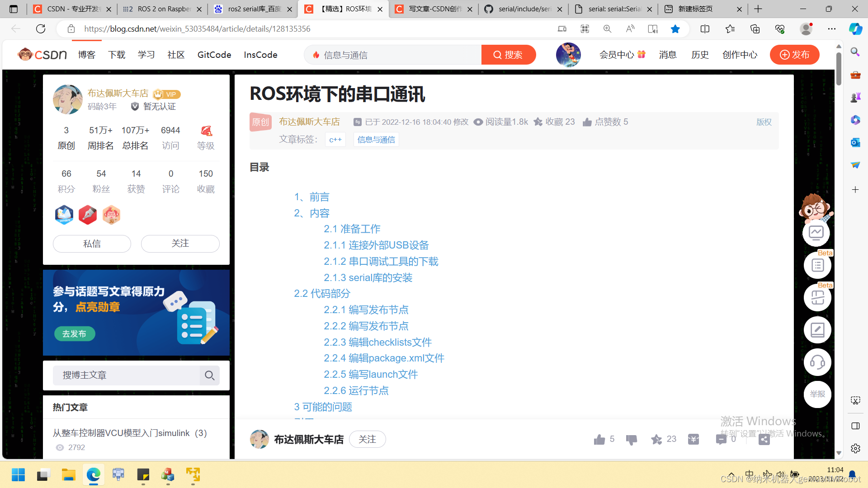Click the thumbs-down dislike icon
Screen dimensions: 868x488
click(x=632, y=439)
